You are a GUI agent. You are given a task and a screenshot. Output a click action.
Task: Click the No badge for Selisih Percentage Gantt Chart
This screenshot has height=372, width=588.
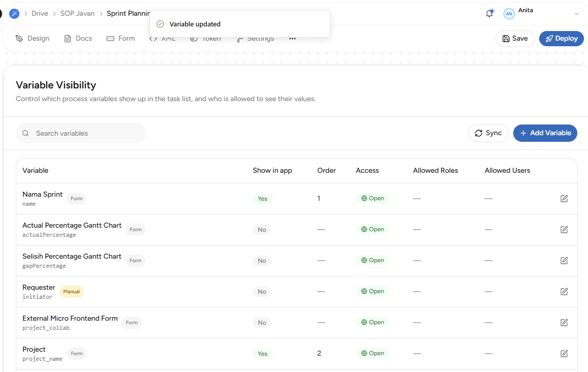262,261
